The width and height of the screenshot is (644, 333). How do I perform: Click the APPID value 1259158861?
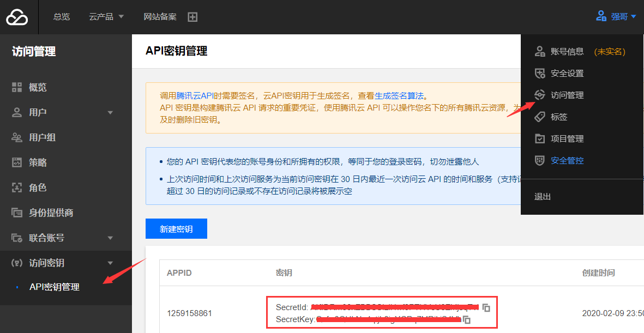pyautogui.click(x=189, y=313)
